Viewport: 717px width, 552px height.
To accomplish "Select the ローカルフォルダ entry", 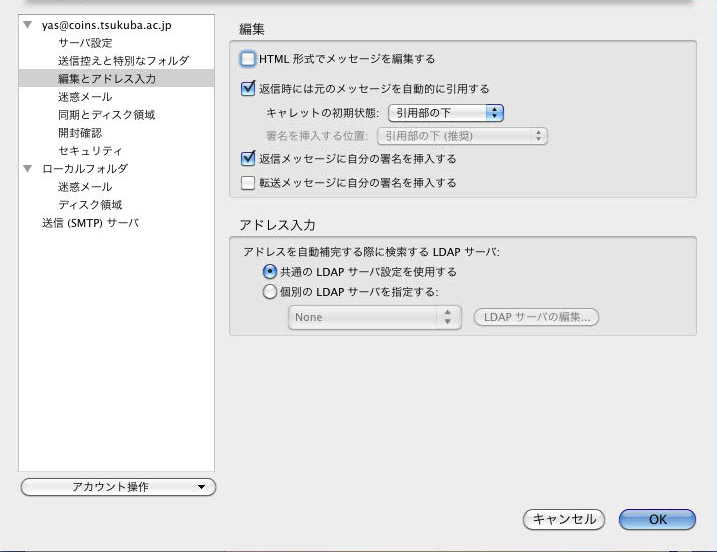I will click(x=85, y=168).
